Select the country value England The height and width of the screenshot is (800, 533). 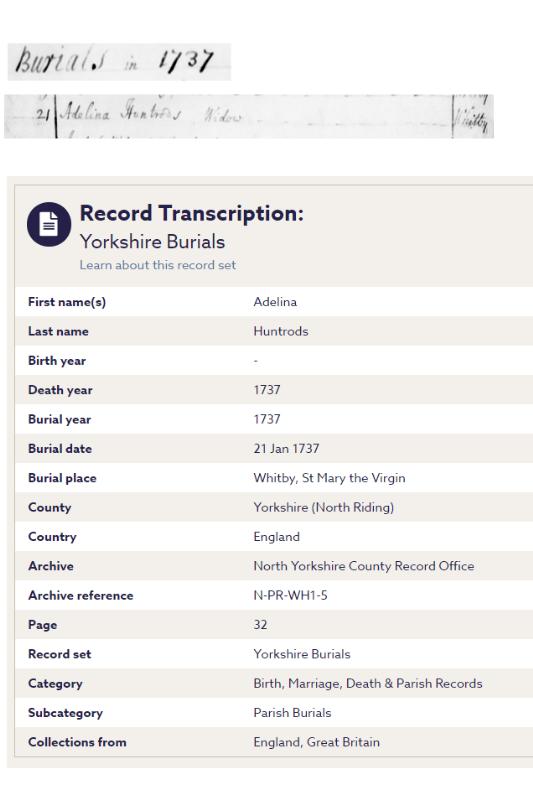click(276, 537)
